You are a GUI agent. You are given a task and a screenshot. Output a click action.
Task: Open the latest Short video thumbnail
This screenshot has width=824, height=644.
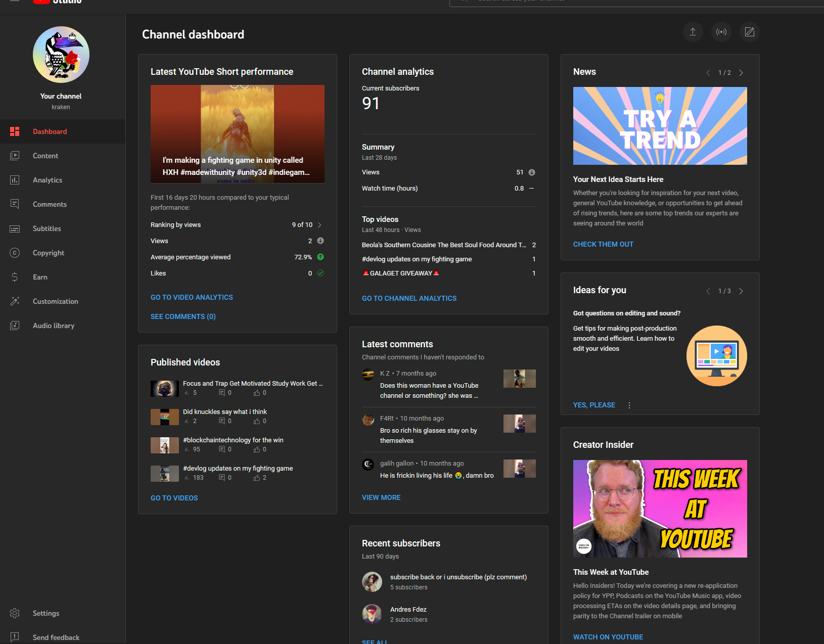pyautogui.click(x=238, y=134)
